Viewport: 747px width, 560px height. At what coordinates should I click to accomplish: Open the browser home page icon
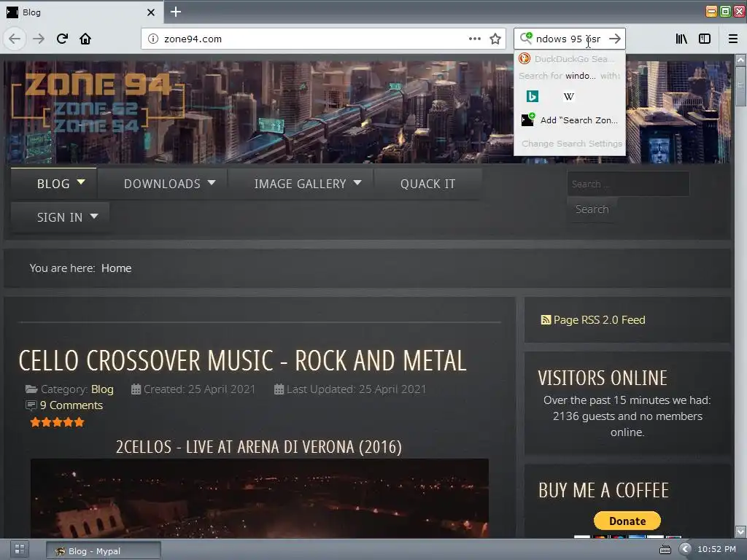click(85, 39)
